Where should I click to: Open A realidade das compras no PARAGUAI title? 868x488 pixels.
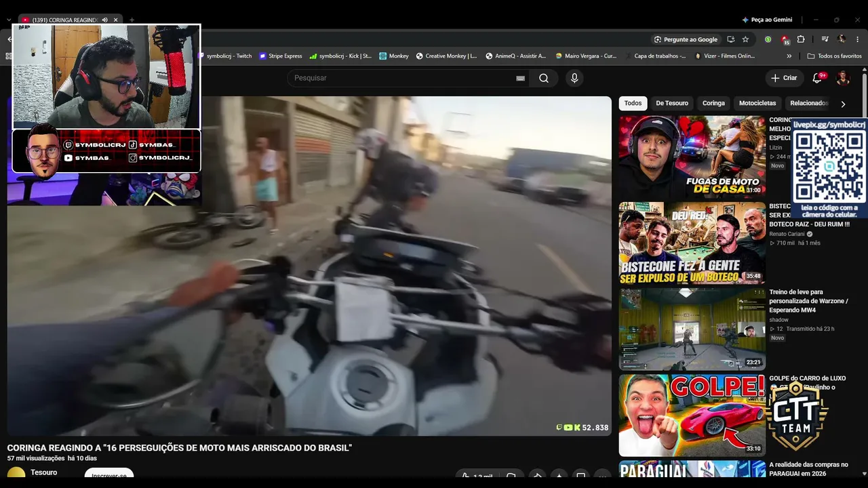pos(808,469)
